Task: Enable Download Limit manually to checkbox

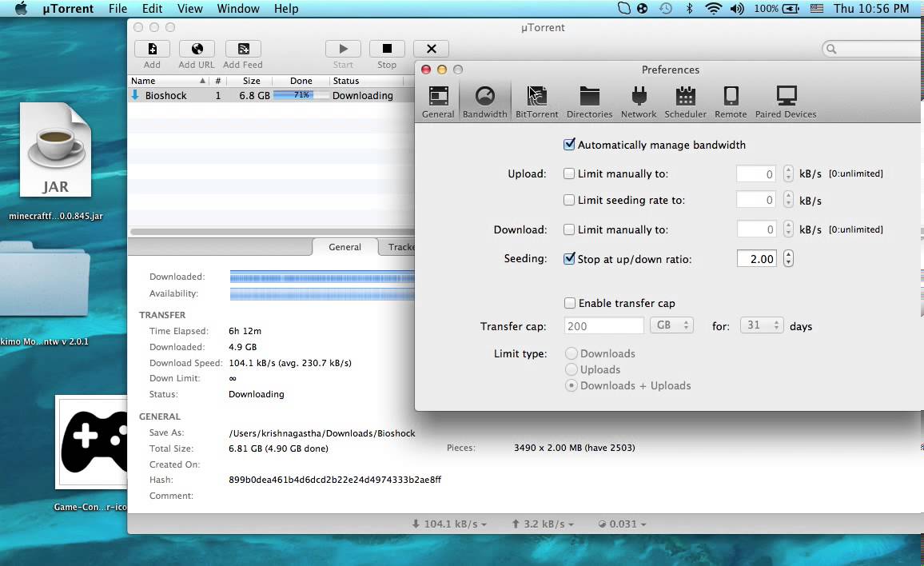Action: (569, 229)
